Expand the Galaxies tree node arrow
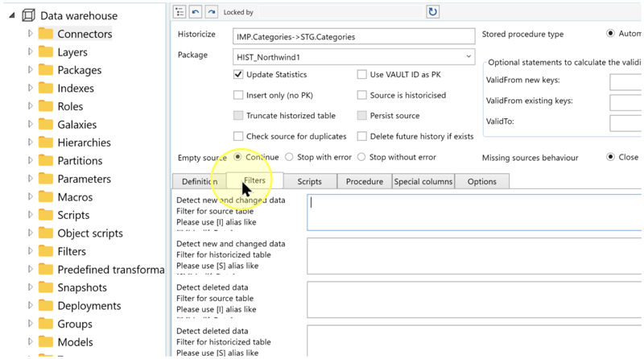The width and height of the screenshot is (644, 359). click(30, 124)
